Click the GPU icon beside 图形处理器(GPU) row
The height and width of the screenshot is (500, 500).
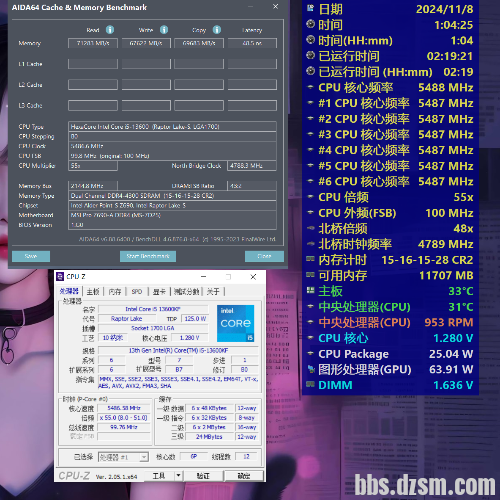(311, 369)
